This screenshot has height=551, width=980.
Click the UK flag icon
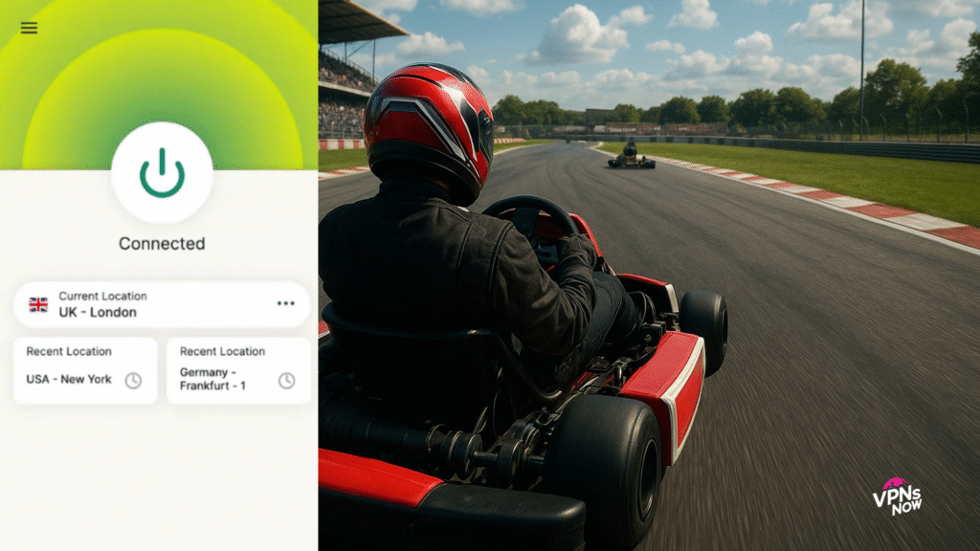38,304
